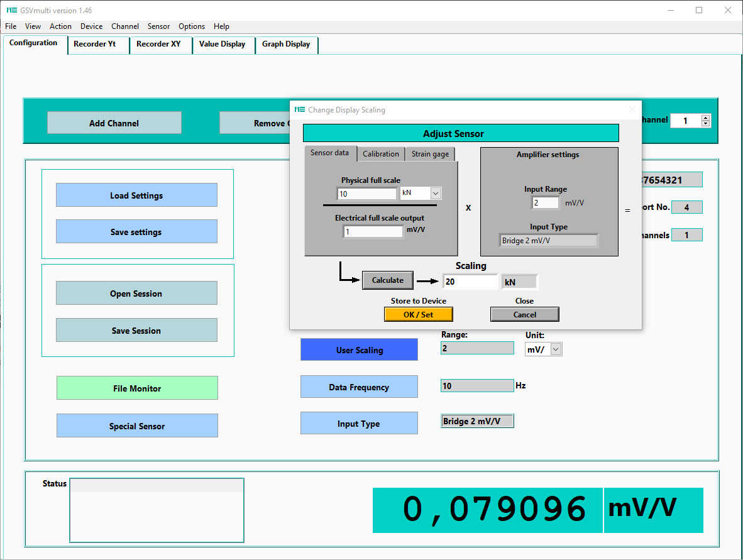Expand the Unit dropdown showing mV/
The image size is (743, 560).
click(556, 350)
